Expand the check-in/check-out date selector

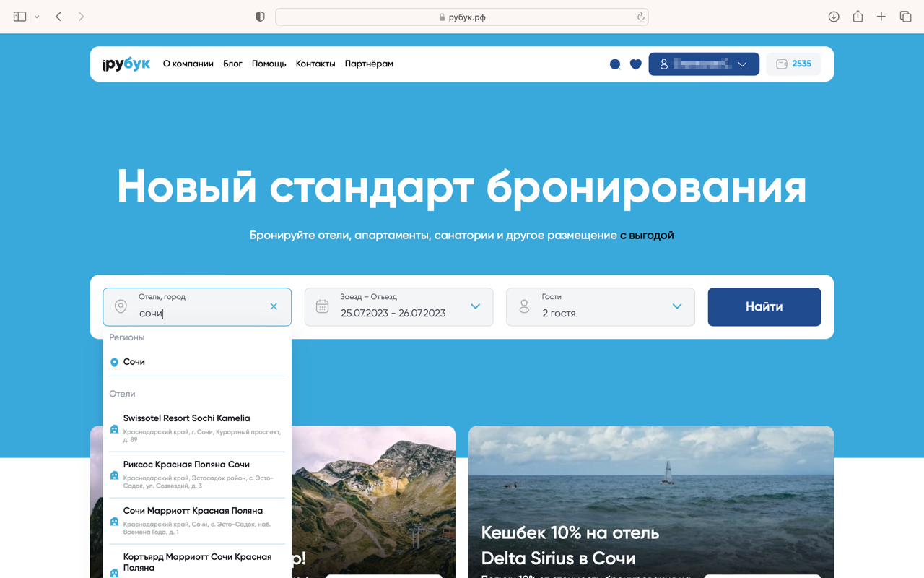(x=398, y=307)
